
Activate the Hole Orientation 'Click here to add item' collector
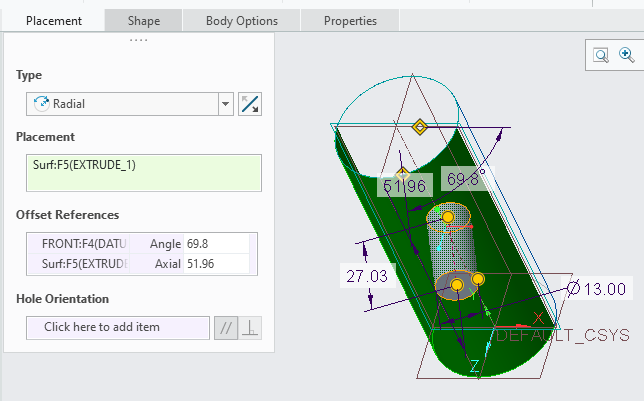118,327
